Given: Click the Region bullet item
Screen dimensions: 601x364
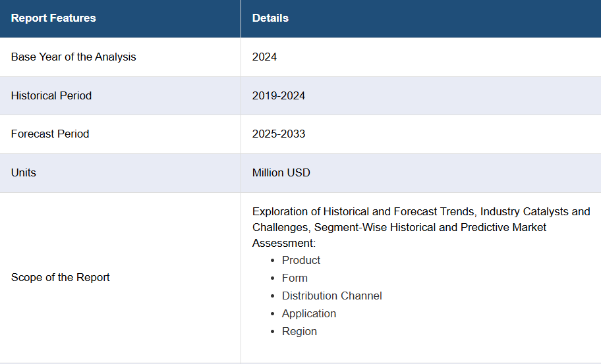Looking at the screenshot, I should (x=299, y=332).
